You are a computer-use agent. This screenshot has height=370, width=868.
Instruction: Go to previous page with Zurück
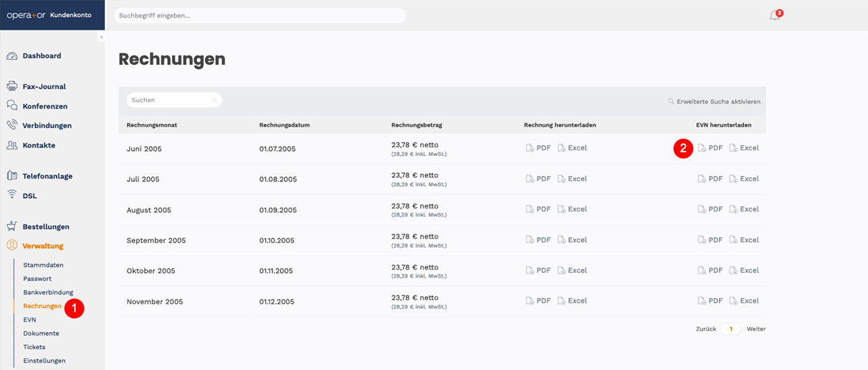(705, 329)
